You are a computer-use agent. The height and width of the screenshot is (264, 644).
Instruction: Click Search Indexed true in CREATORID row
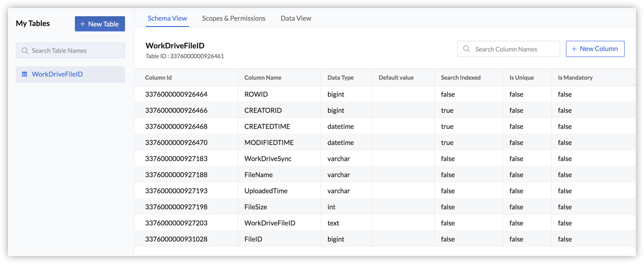(x=447, y=110)
